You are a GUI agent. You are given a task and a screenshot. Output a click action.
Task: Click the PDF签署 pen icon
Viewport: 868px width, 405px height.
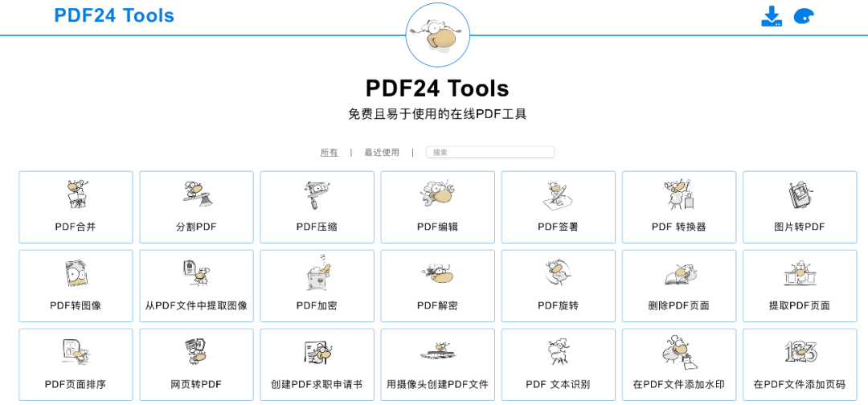(558, 194)
